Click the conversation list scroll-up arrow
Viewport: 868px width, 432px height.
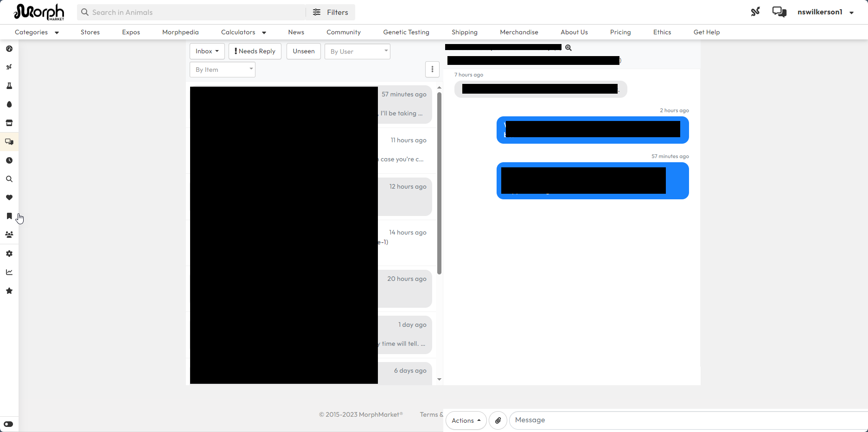pyautogui.click(x=439, y=88)
